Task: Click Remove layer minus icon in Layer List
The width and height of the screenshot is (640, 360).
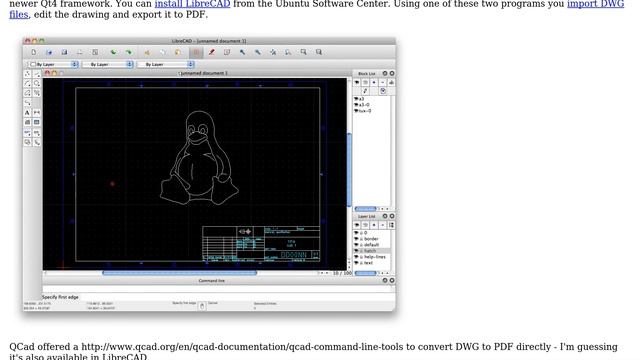Action: pos(382,225)
